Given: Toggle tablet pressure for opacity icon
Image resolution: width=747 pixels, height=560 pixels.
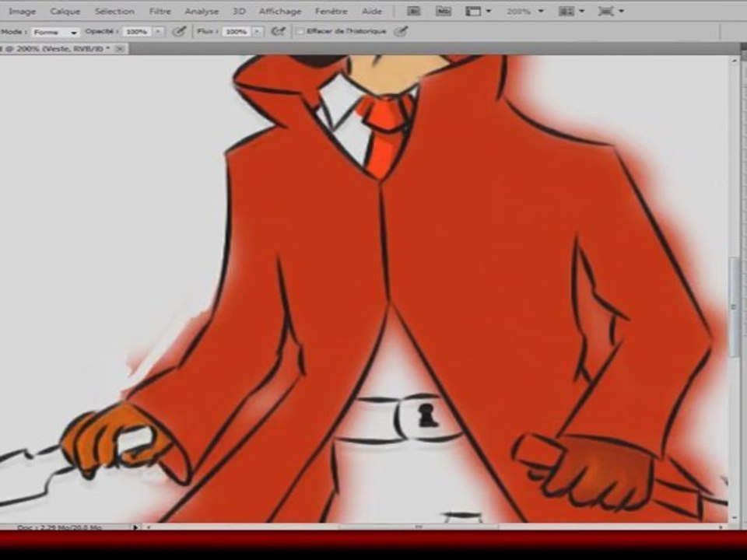Looking at the screenshot, I should [179, 31].
